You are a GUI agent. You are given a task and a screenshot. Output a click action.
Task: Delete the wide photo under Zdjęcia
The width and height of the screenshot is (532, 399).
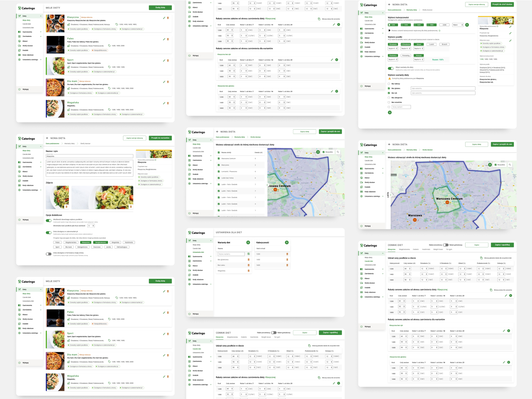(x=131, y=207)
